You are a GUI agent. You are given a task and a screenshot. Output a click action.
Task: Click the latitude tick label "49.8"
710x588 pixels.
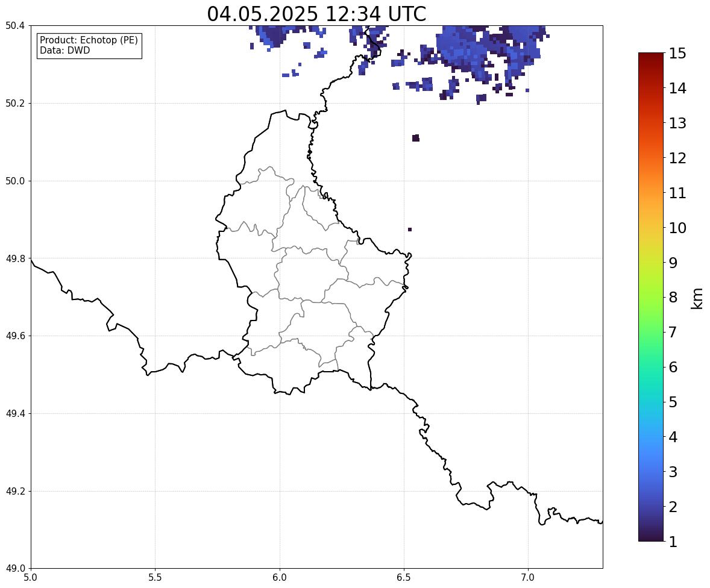tap(14, 258)
